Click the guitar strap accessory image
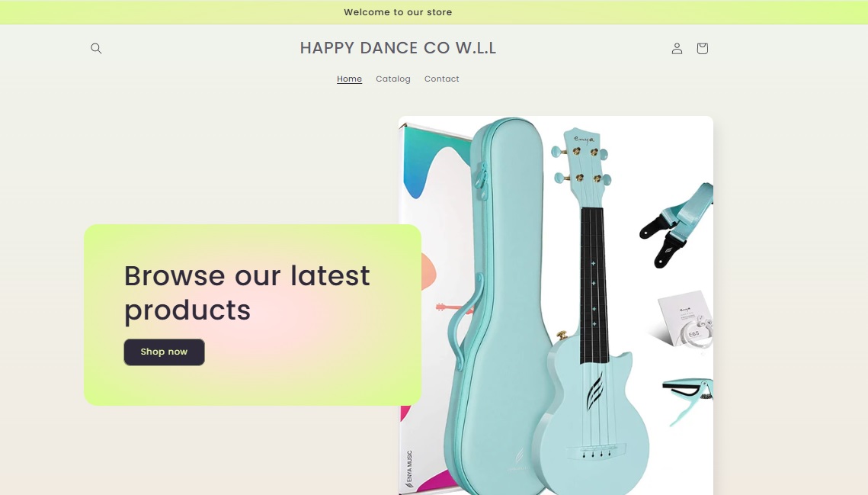The height and width of the screenshot is (495, 868). (x=677, y=224)
